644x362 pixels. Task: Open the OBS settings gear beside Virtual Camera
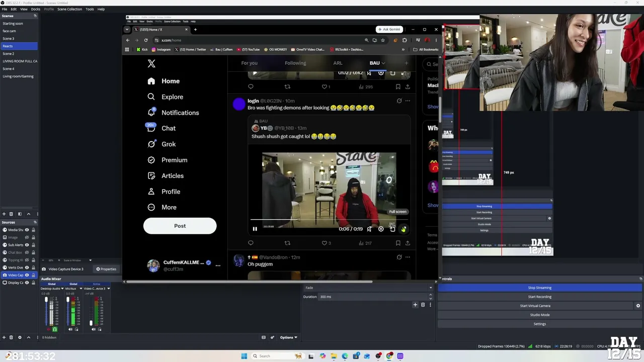coord(638,306)
